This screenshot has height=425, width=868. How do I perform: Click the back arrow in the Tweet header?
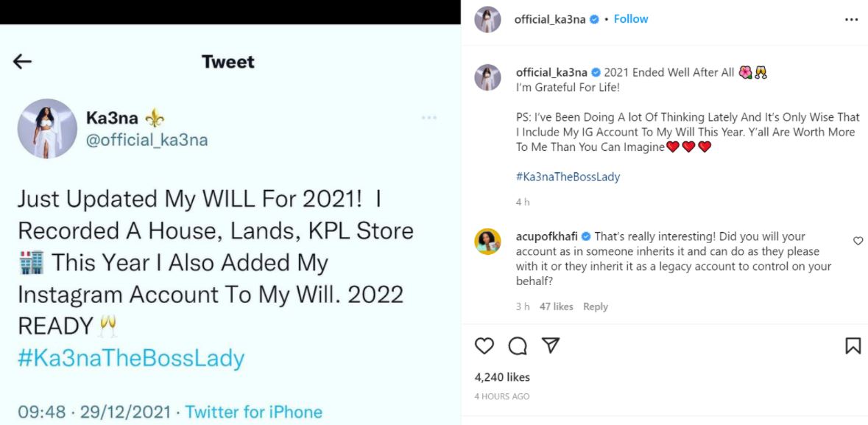point(23,62)
